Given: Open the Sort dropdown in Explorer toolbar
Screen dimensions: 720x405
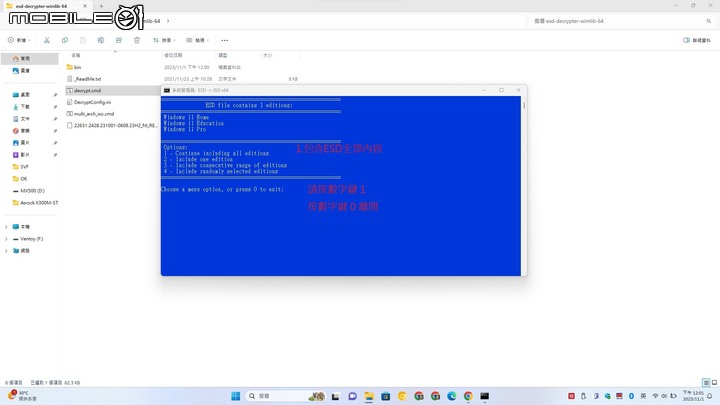Looking at the screenshot, I should point(164,40).
